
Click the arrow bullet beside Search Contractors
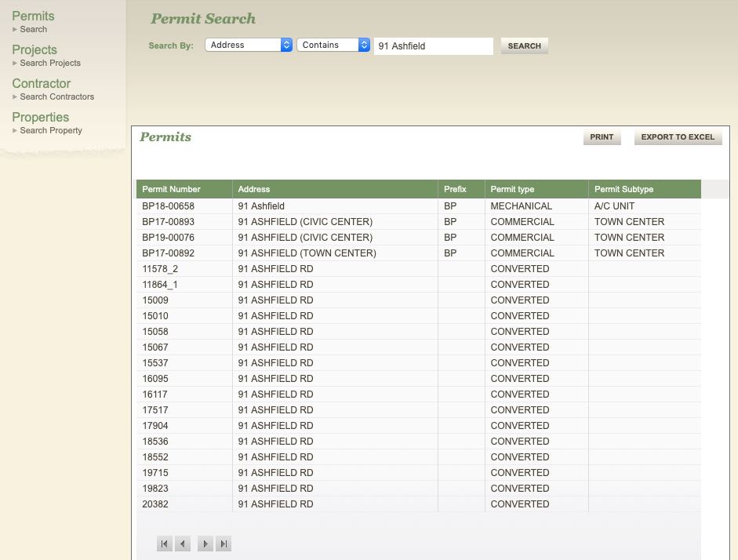click(16, 96)
